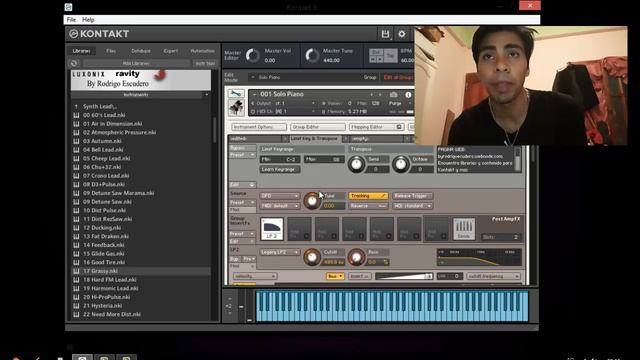Click the info icon in the instrument header

tap(408, 94)
